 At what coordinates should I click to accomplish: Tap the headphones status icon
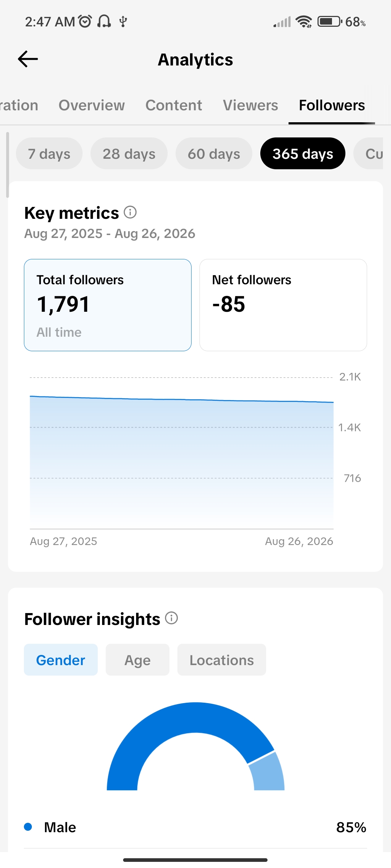(x=104, y=21)
